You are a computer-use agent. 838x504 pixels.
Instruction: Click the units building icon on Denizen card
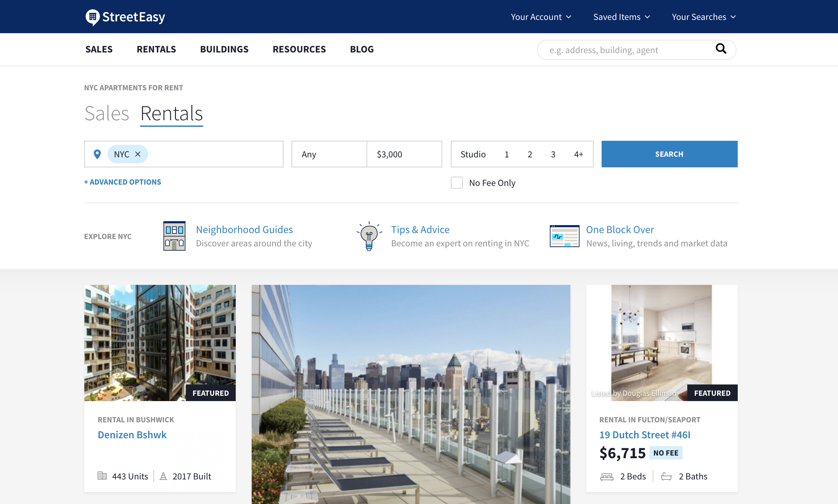click(102, 475)
